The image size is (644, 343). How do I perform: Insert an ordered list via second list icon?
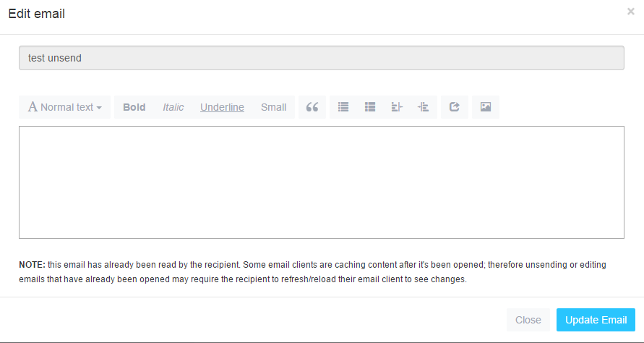370,107
